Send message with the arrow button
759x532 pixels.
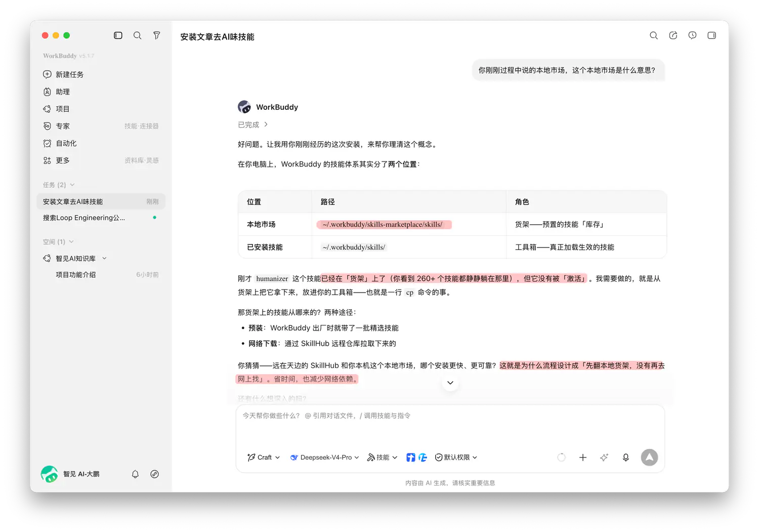click(x=649, y=458)
